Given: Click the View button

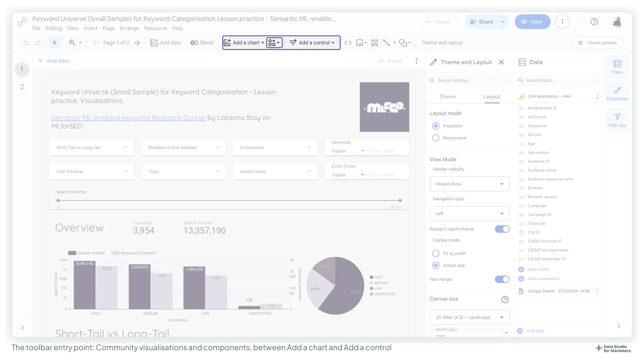Looking at the screenshot, I should 532,22.
